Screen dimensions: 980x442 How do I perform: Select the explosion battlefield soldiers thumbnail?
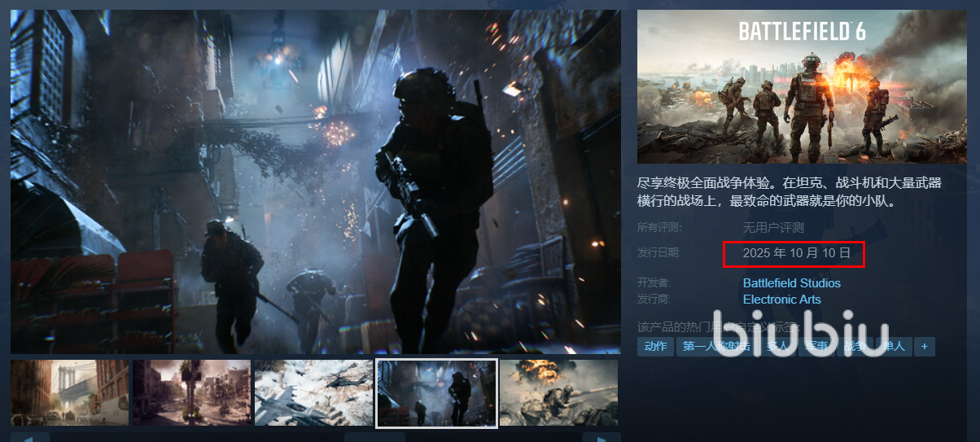(558, 392)
